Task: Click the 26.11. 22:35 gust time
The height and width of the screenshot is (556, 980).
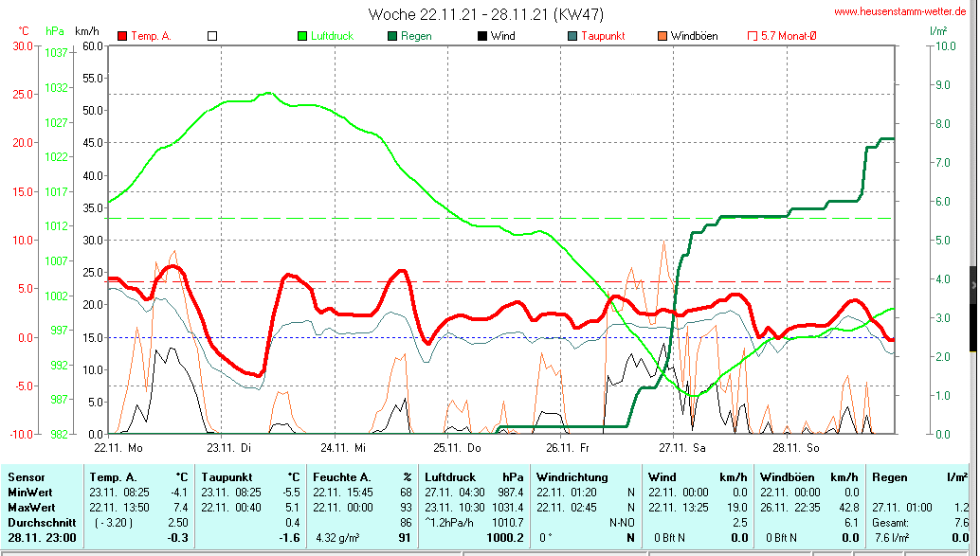Action: point(790,508)
